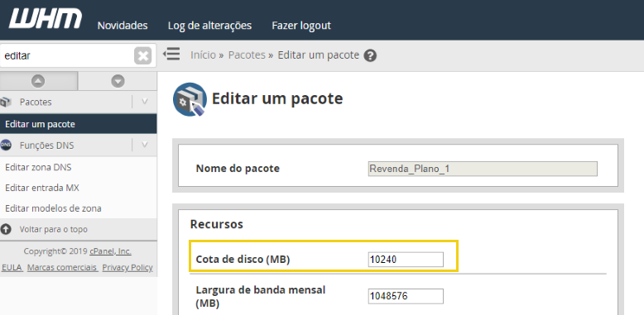Toggle the sidebar hamburger menu icon
Viewport: 644px width, 315px height.
click(x=171, y=54)
